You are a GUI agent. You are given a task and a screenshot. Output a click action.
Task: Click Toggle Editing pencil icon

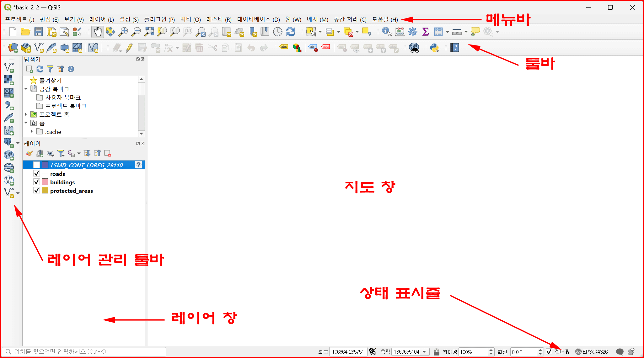129,48
